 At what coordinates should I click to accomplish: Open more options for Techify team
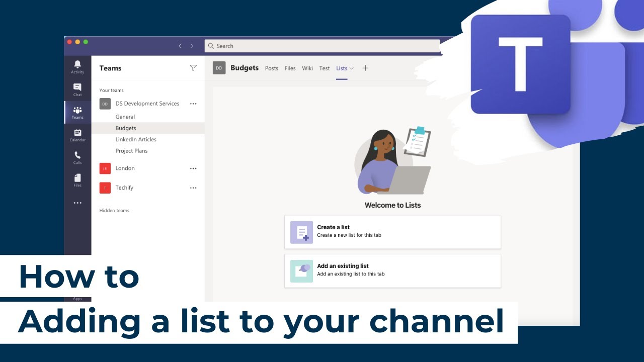193,188
